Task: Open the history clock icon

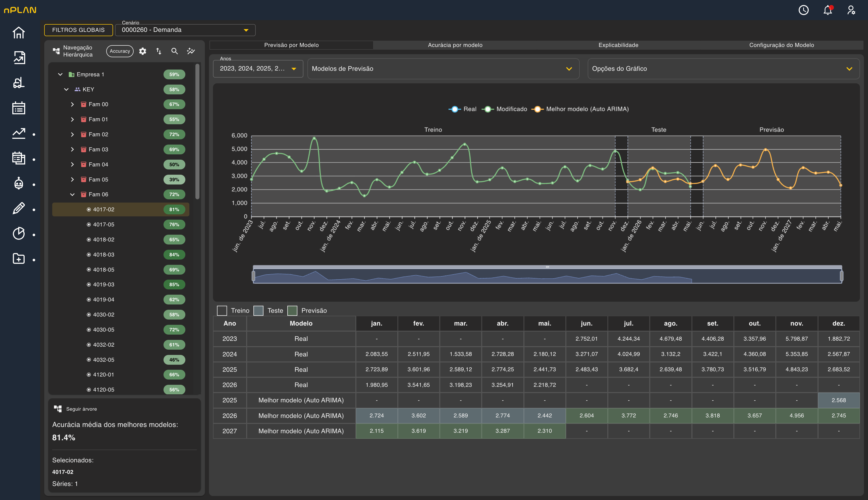Action: click(803, 10)
